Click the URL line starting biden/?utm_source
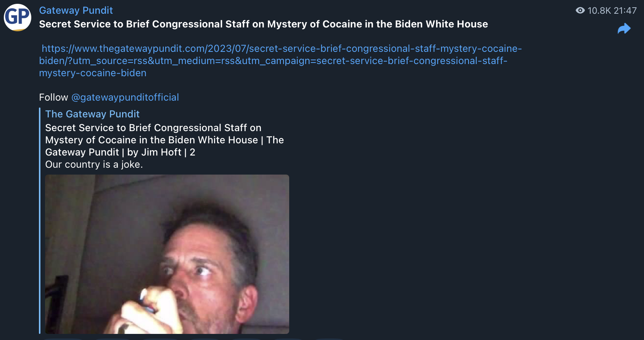This screenshot has width=644, height=340. (273, 61)
